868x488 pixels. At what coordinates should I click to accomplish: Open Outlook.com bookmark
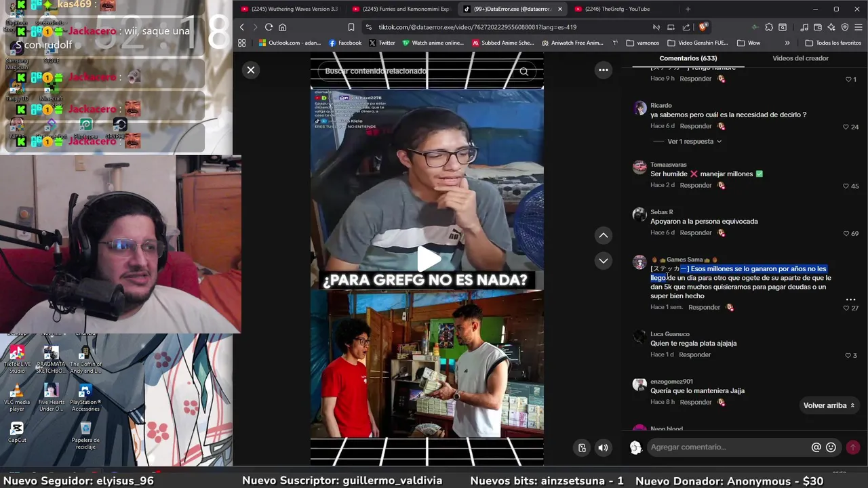(x=290, y=43)
